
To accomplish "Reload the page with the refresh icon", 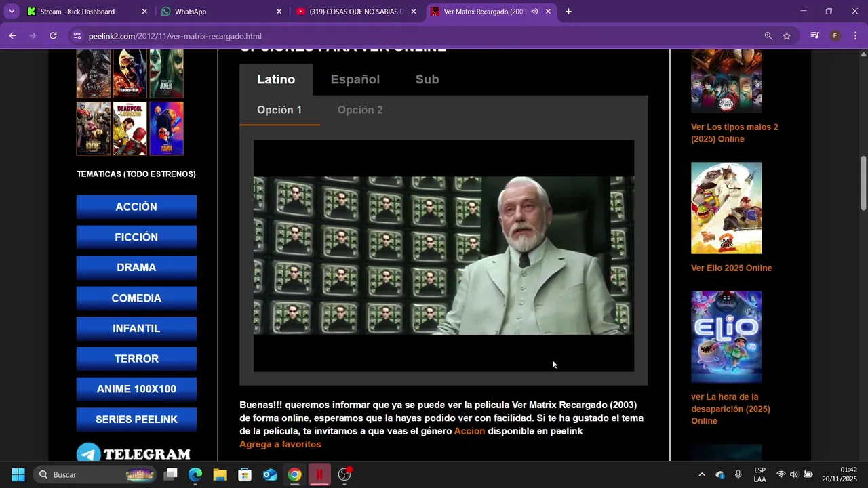I will point(53,36).
